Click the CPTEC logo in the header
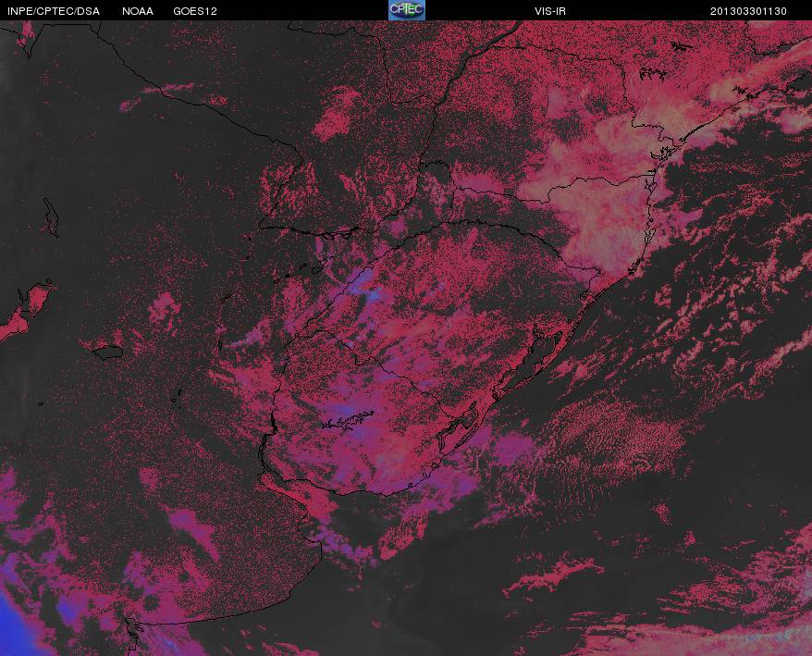This screenshot has width=812, height=656. 407,10
